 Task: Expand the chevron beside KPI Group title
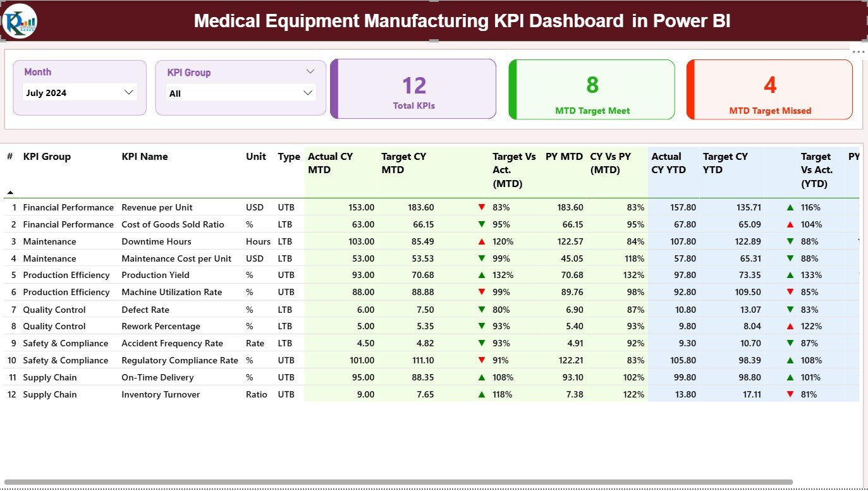(x=310, y=72)
